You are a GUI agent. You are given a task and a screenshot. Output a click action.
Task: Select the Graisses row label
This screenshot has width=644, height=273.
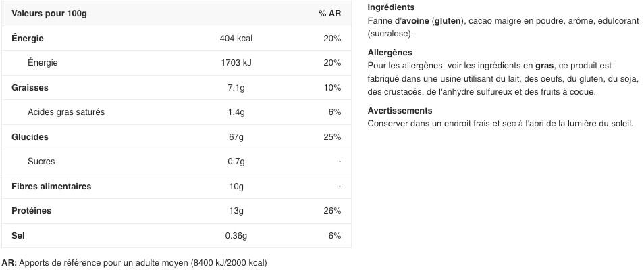[30, 88]
